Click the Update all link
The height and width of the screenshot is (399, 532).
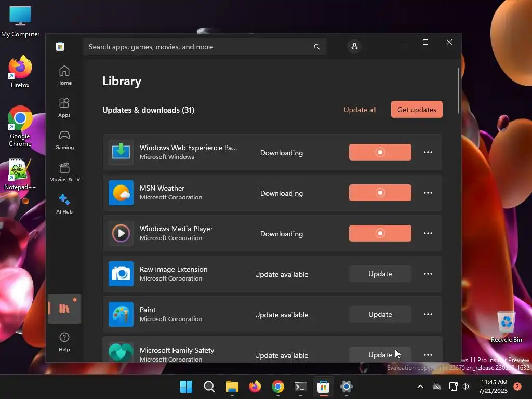pyautogui.click(x=360, y=110)
